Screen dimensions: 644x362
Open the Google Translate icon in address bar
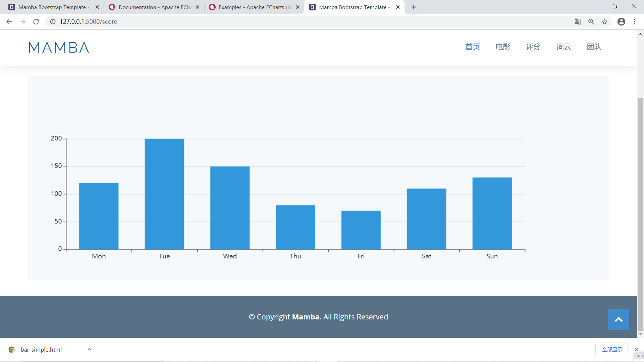[578, 21]
